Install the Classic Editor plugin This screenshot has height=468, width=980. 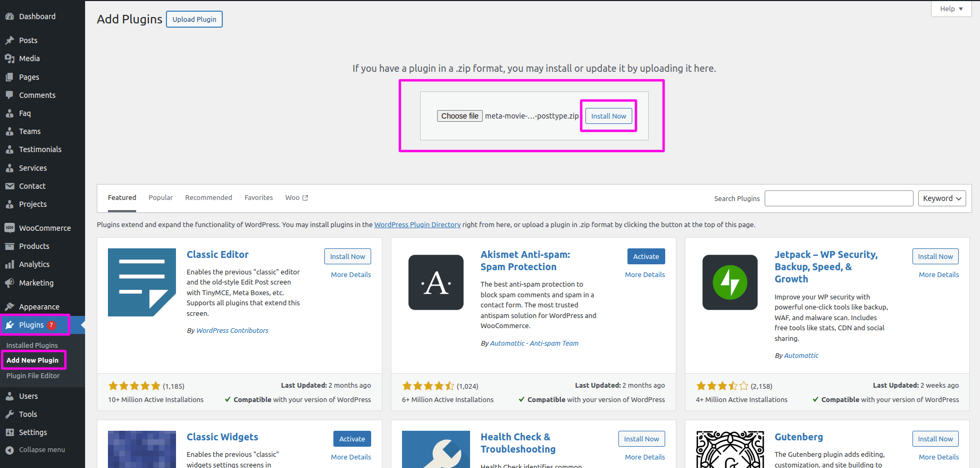(x=348, y=256)
